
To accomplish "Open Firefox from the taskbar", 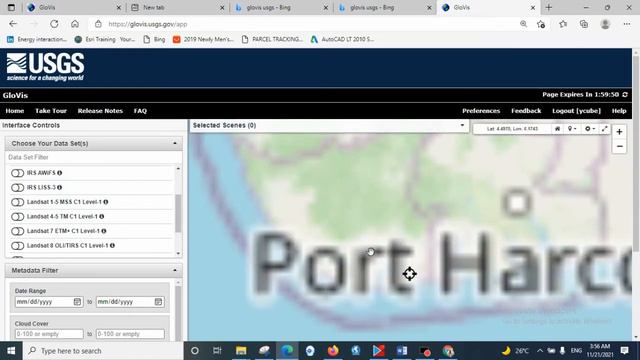I will (x=333, y=351).
